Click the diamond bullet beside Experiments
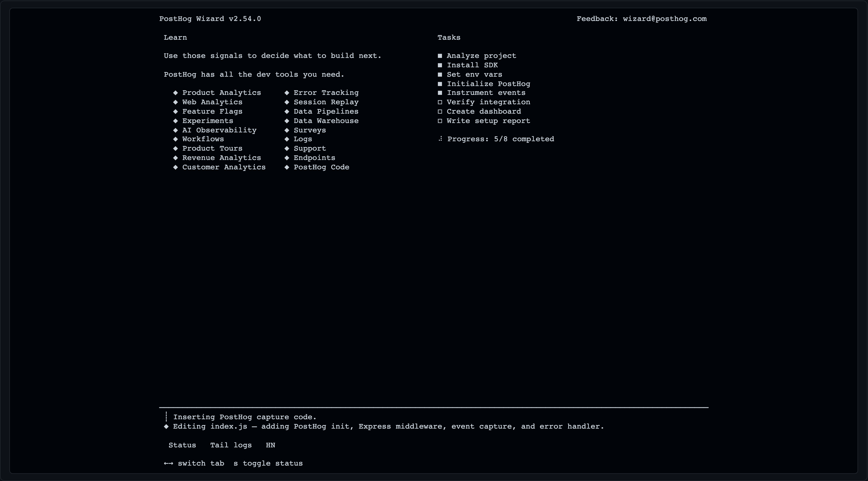 click(x=175, y=121)
